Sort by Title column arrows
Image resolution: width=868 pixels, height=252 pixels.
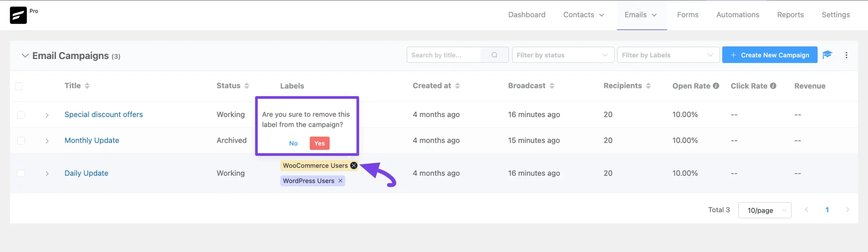87,86
